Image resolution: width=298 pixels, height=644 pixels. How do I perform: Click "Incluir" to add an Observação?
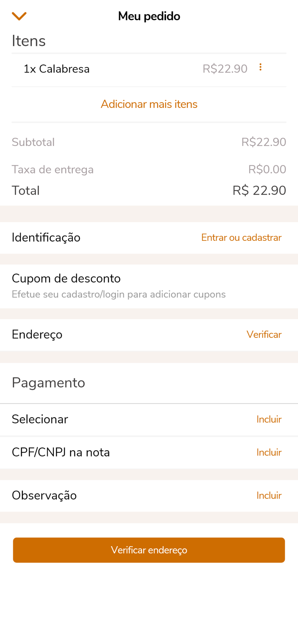pos(269,495)
